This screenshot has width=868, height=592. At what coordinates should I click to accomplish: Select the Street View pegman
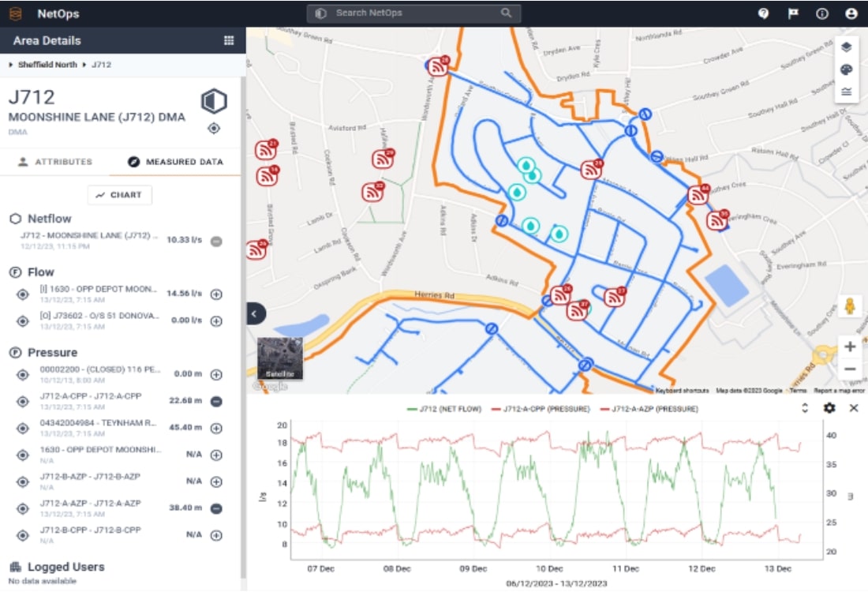click(850, 305)
